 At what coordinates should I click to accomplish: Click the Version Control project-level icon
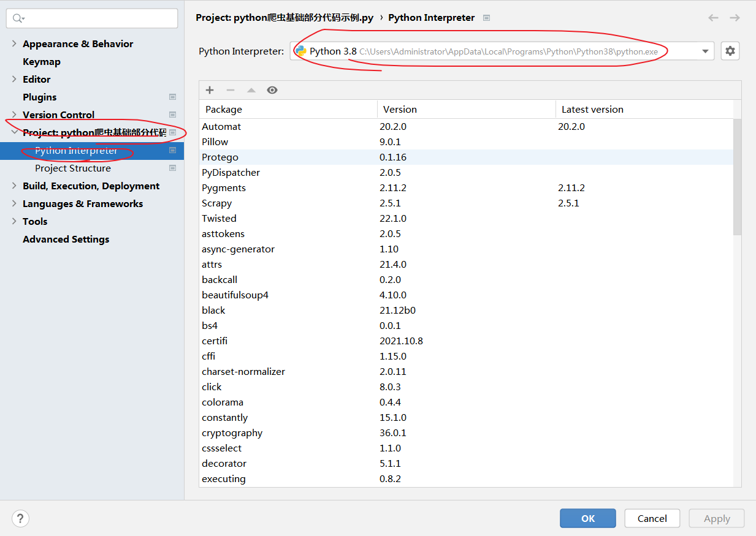click(x=172, y=115)
